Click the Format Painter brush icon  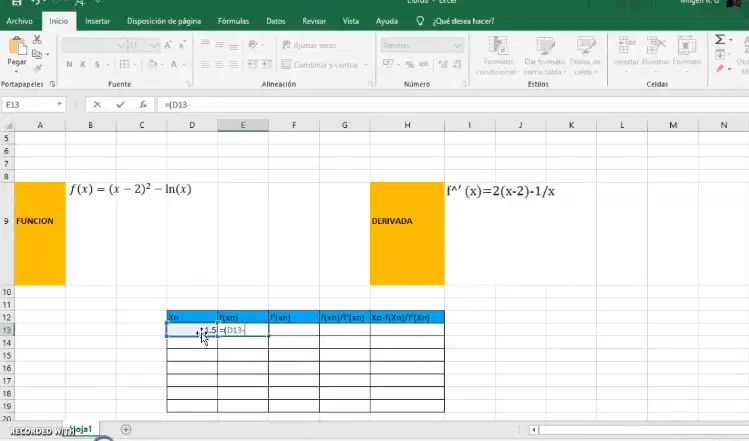pyautogui.click(x=37, y=68)
